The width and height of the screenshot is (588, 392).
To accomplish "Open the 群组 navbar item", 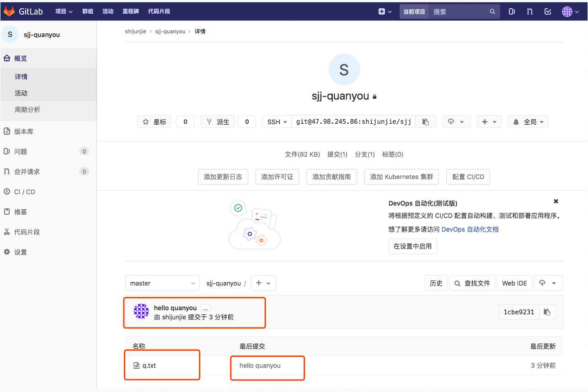I will point(88,12).
